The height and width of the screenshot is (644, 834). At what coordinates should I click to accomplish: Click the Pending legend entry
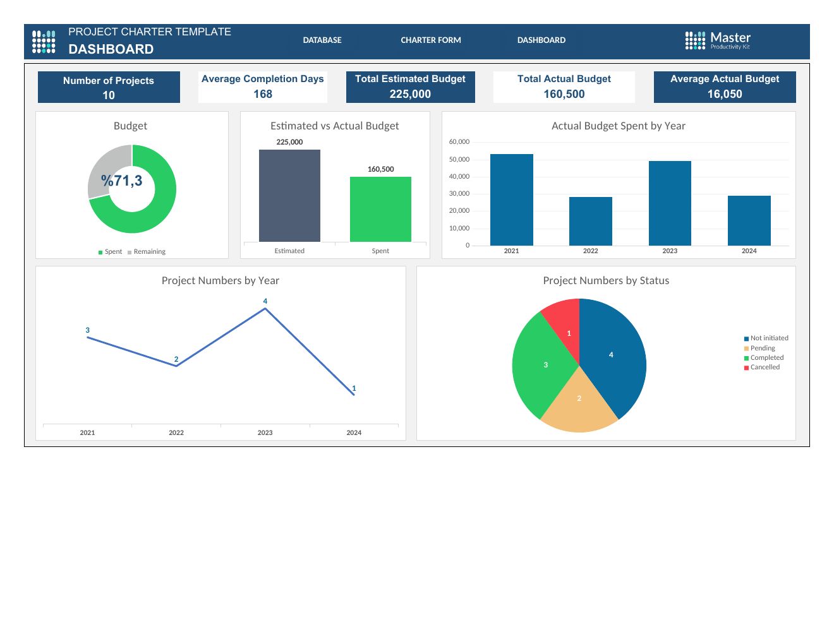759,349
